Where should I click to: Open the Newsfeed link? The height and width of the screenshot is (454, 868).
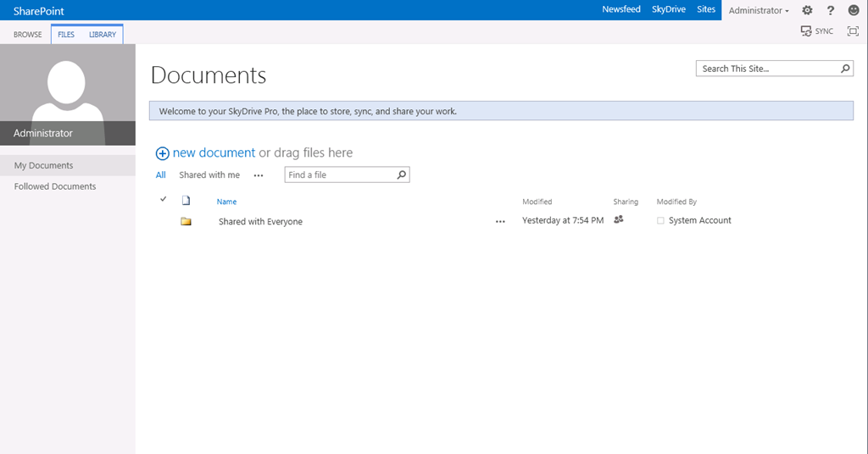pyautogui.click(x=620, y=10)
